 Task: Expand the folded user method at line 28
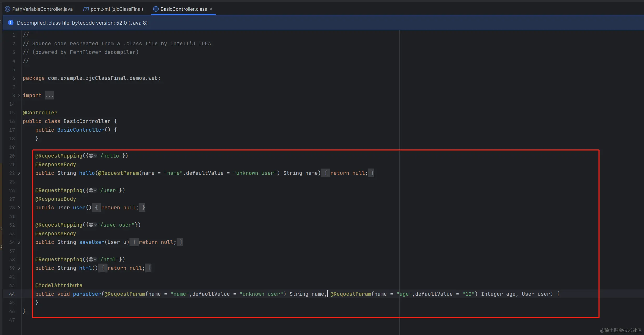19,208
